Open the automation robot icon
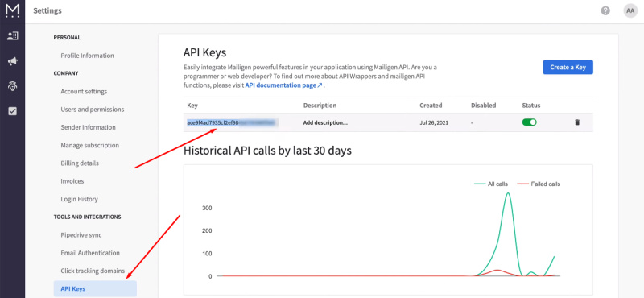 coord(12,86)
